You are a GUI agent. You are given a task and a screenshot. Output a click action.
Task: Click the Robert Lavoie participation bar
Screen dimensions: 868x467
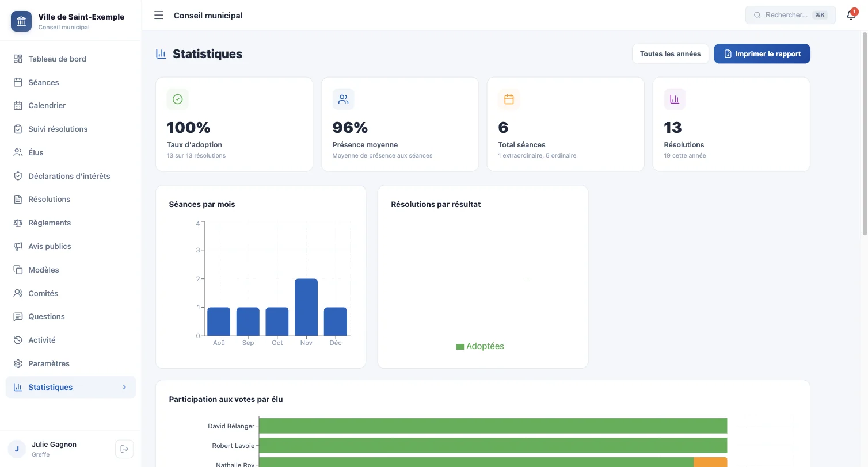tap(493, 446)
